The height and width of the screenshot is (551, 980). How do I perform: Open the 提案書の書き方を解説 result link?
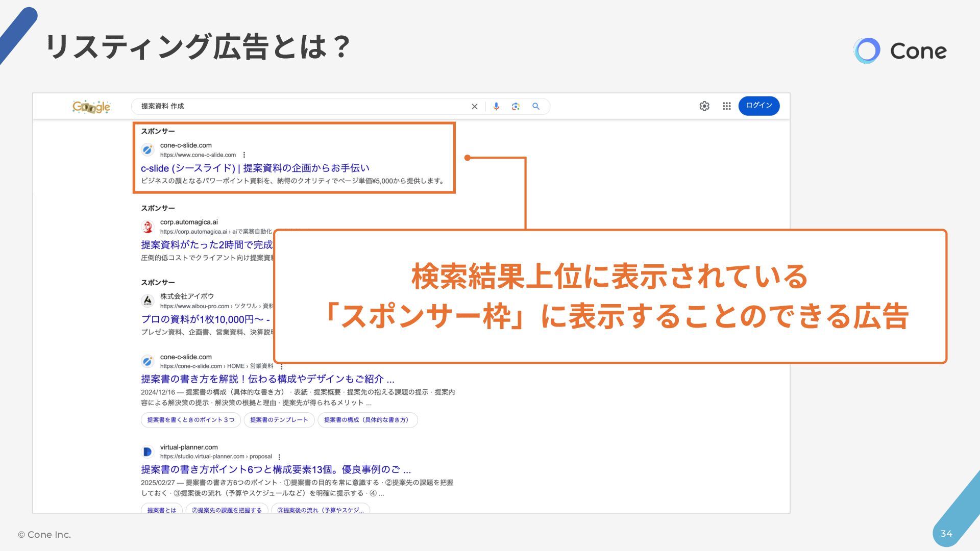pos(267,379)
